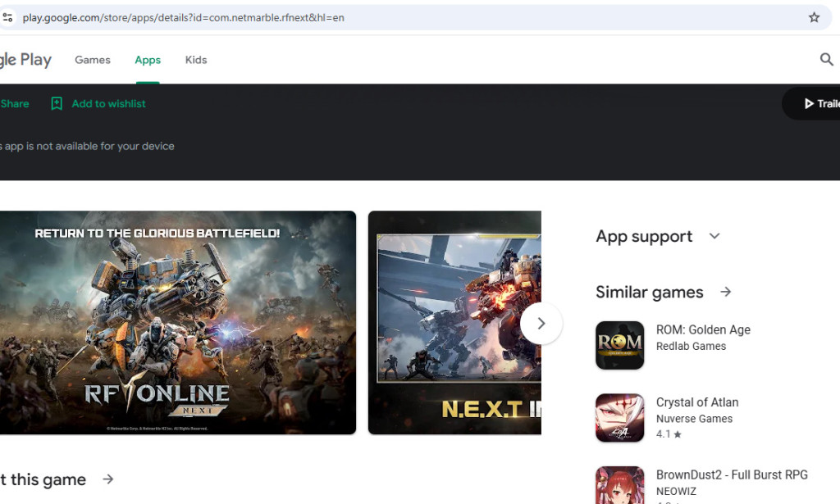Open the Crystal of Atlan app icon
Screen dimensions: 840x504
coord(619,418)
